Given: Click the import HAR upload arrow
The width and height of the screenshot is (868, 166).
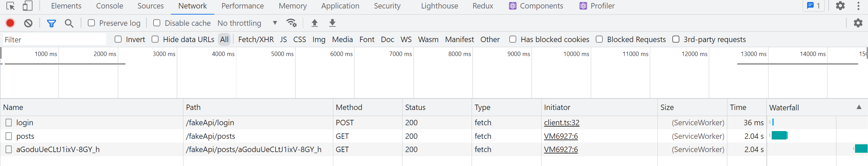Looking at the screenshot, I should [x=315, y=23].
